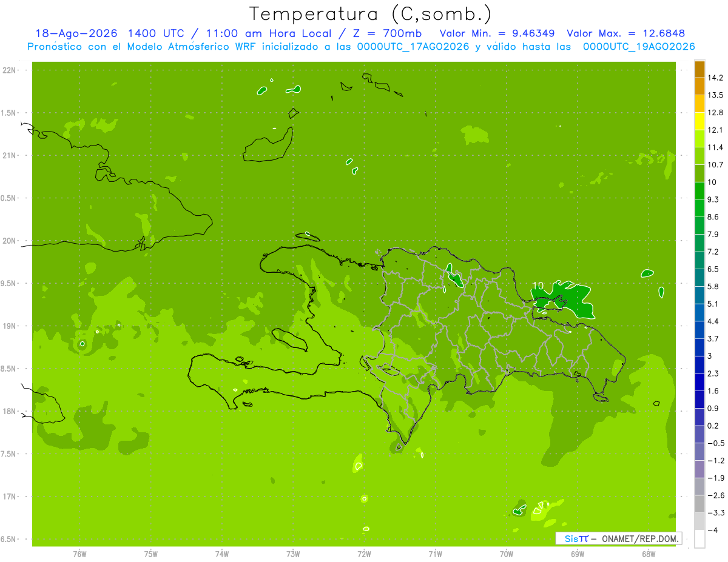The height and width of the screenshot is (562, 728).
Task: Click the legend value '14.2'
Action: (x=716, y=78)
